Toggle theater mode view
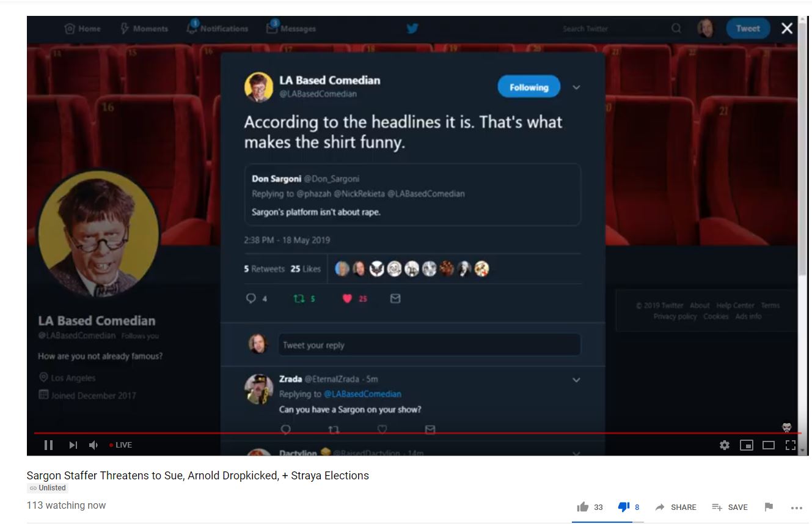The height and width of the screenshot is (524, 812). tap(769, 445)
